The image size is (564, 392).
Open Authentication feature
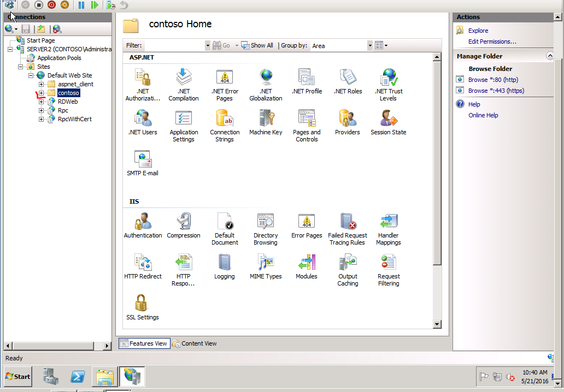(x=143, y=225)
